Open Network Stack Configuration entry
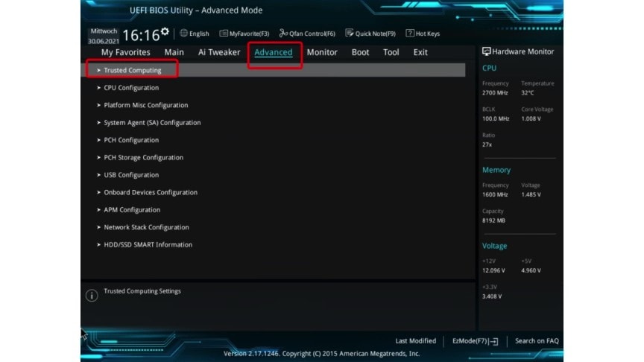 pyautogui.click(x=146, y=227)
